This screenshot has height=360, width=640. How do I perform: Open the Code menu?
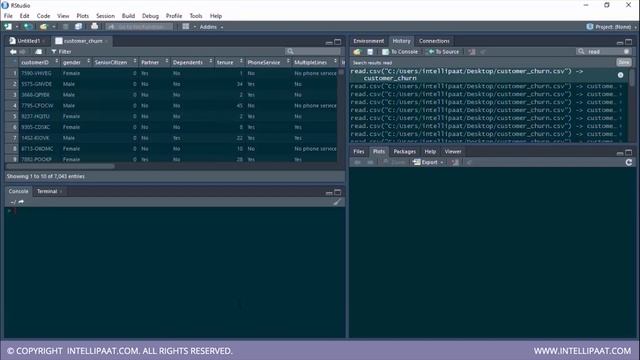(43, 16)
